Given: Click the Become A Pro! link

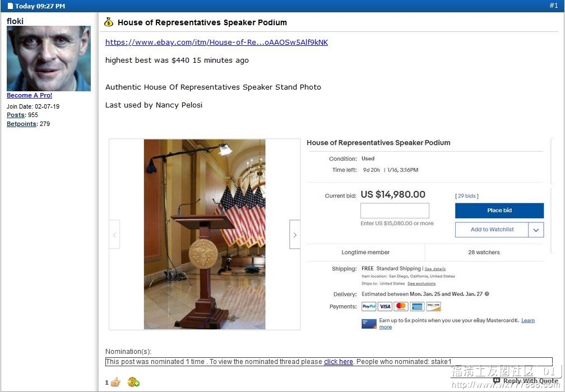Looking at the screenshot, I should click(x=30, y=95).
